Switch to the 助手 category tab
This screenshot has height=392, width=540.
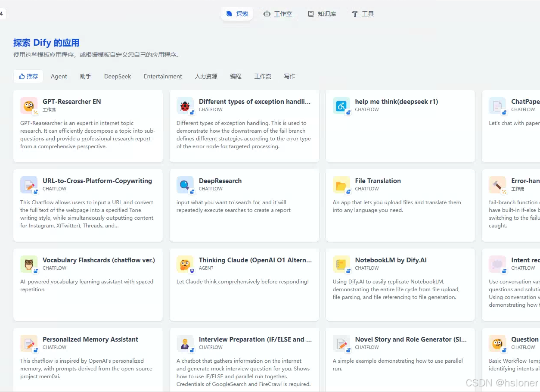pyautogui.click(x=86, y=76)
